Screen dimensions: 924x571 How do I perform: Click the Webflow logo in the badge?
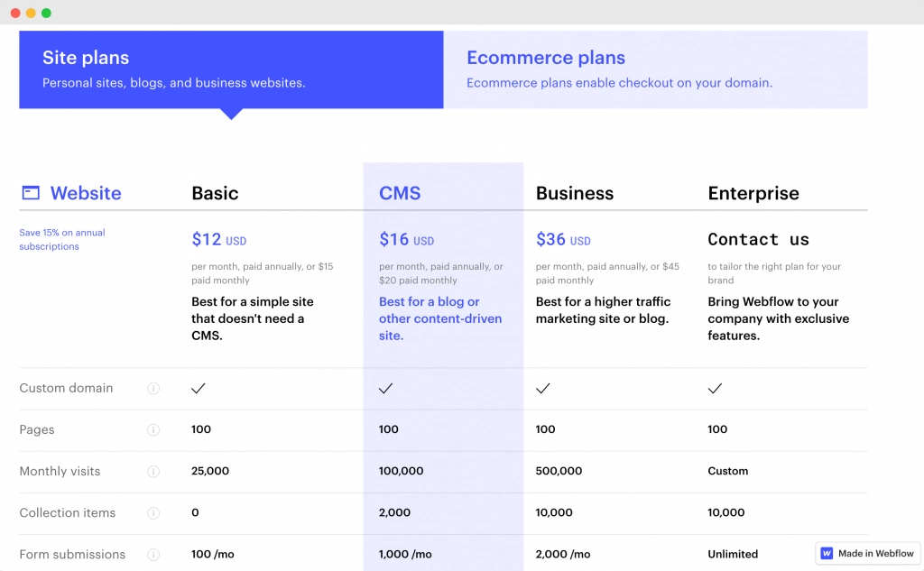pyautogui.click(x=827, y=553)
